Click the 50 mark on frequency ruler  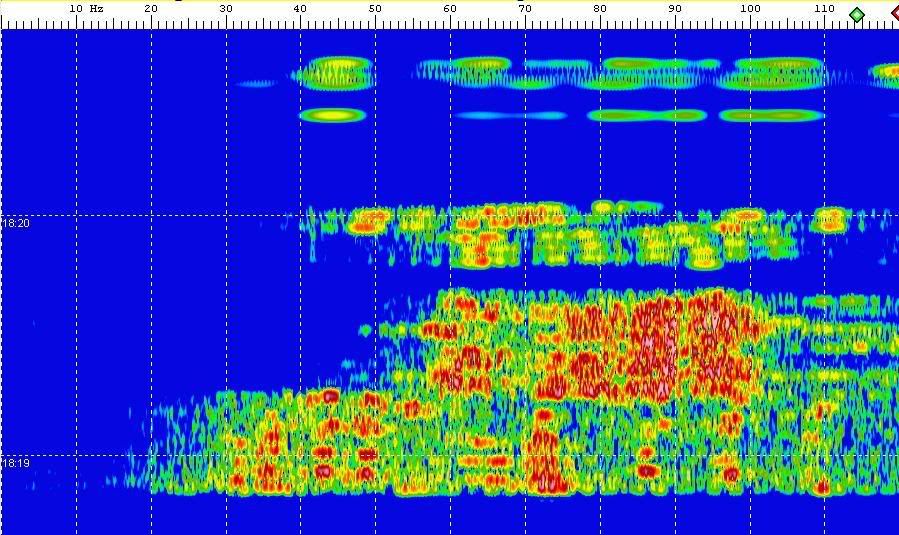click(375, 9)
